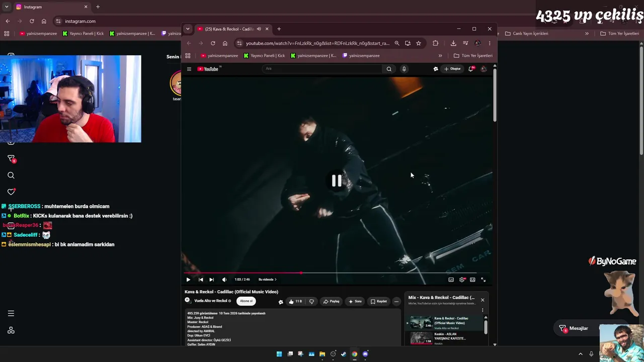Open Steam from the taskbar
The height and width of the screenshot is (362, 644).
(344, 354)
